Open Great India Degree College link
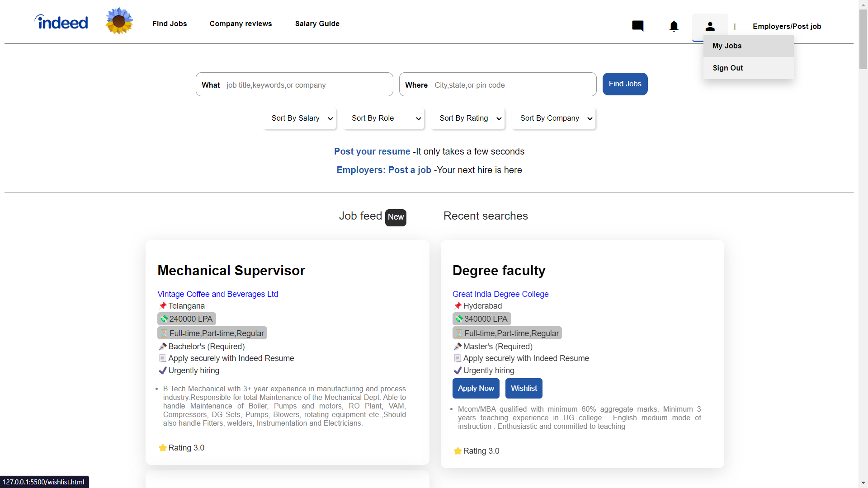 point(500,294)
